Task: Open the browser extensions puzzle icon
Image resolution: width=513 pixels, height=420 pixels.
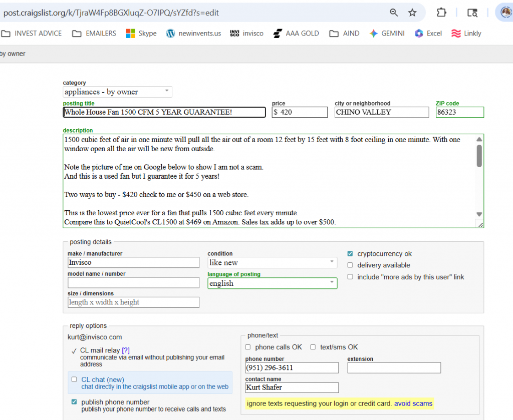Action: (x=441, y=13)
